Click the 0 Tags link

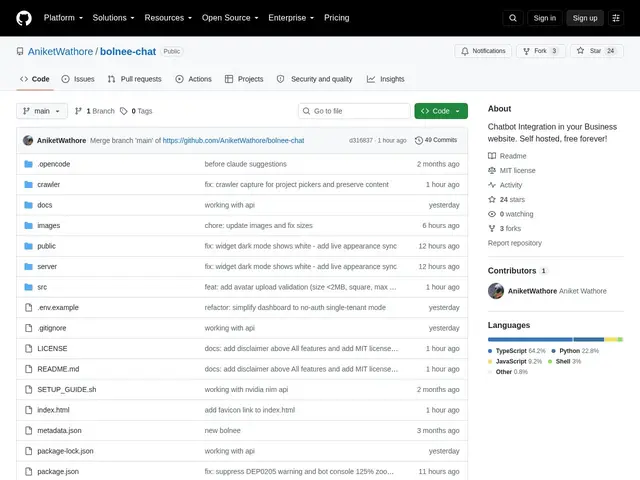pos(136,111)
